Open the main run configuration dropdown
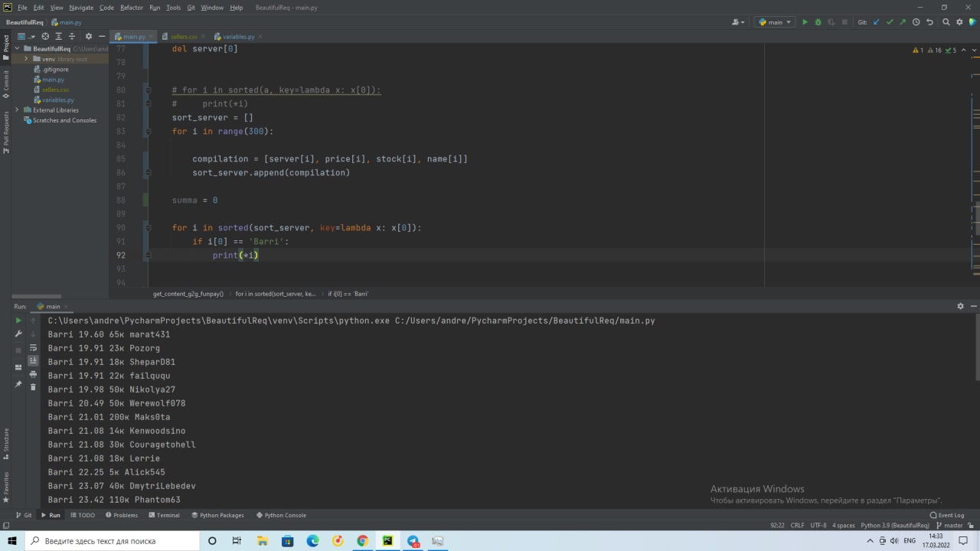The image size is (980, 551). 775,22
